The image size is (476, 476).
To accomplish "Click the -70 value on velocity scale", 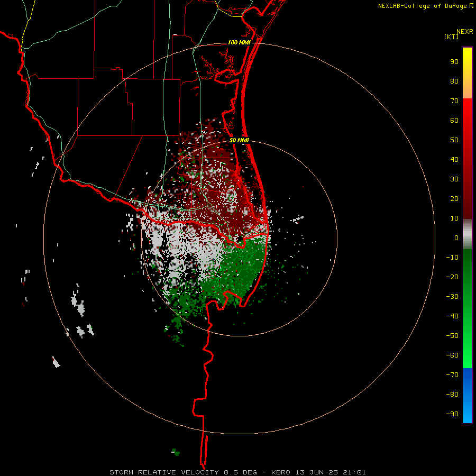I will [452, 374].
